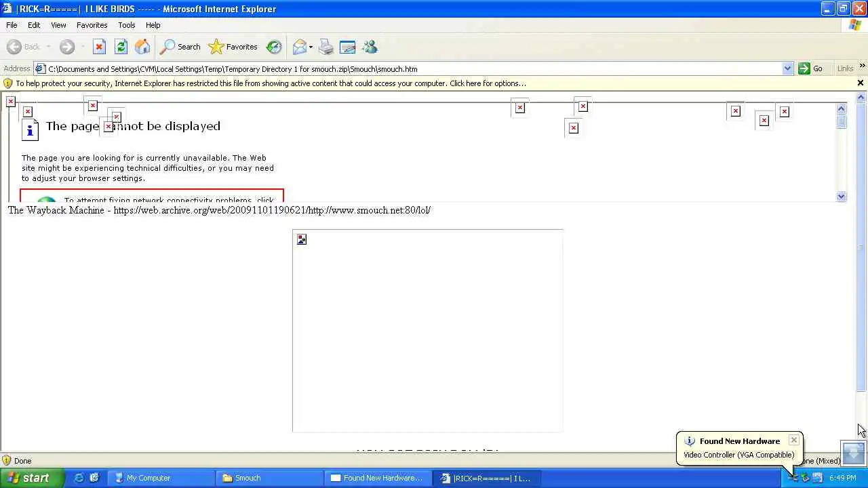868x488 pixels.
Task: Click the Address bar file path field
Action: coord(414,68)
